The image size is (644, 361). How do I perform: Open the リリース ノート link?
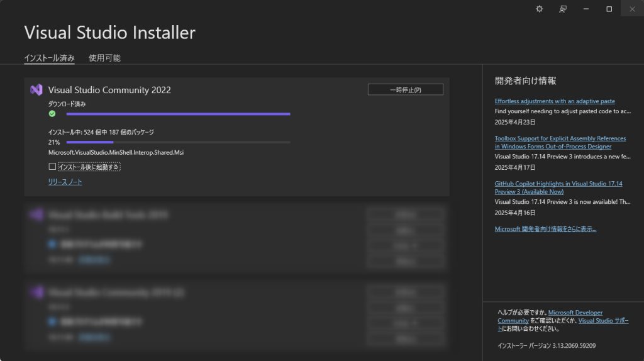pyautogui.click(x=65, y=182)
